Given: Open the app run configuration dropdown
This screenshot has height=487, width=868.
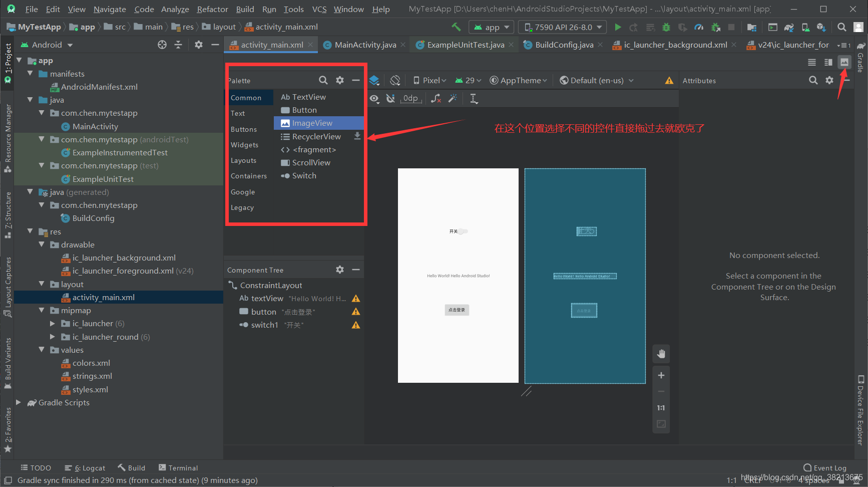Looking at the screenshot, I should [491, 27].
